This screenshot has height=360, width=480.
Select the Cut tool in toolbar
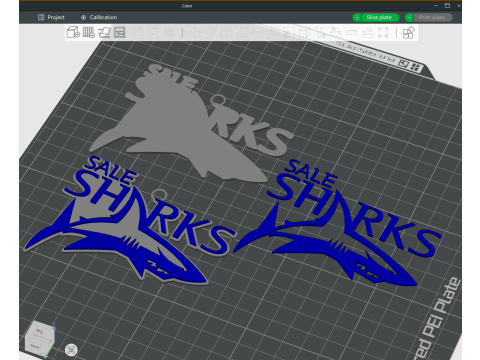257,32
